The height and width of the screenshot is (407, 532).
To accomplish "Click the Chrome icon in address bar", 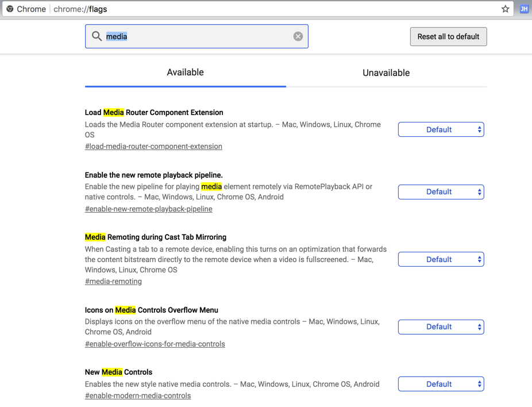I will [10, 9].
